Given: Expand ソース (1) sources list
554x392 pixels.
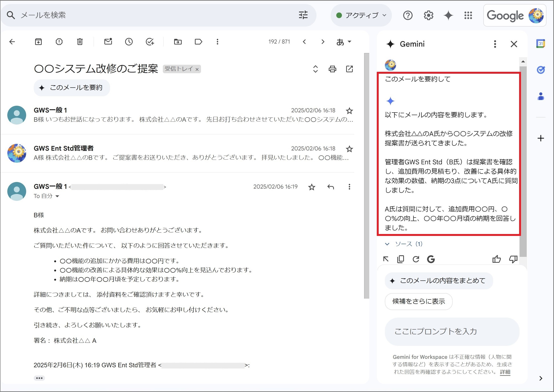Looking at the screenshot, I should 403,244.
